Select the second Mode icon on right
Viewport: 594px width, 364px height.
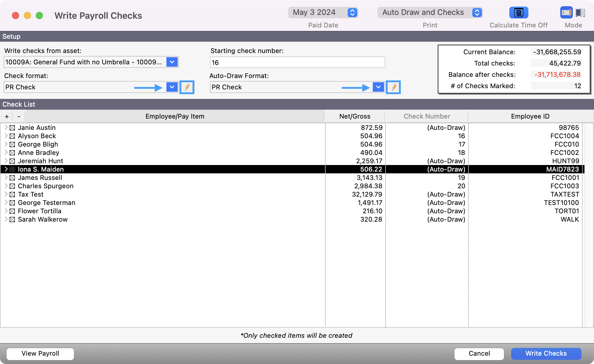tap(580, 13)
